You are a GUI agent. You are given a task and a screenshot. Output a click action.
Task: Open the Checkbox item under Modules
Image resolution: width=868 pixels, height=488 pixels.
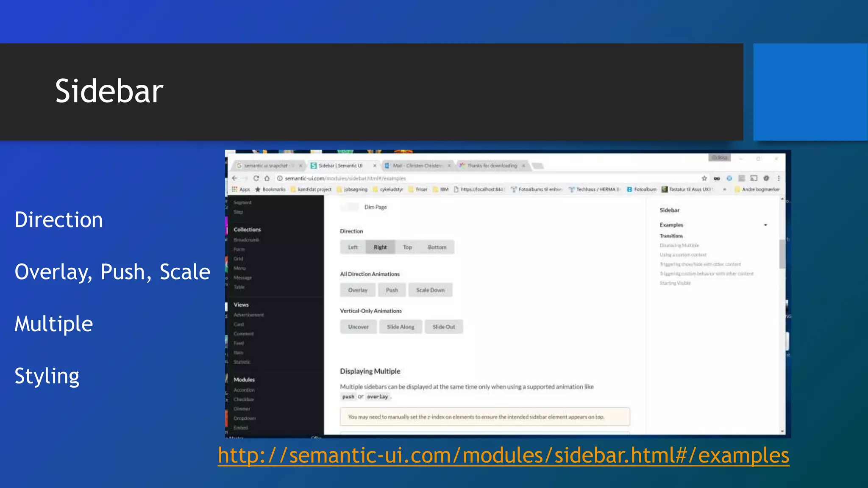pyautogui.click(x=244, y=399)
